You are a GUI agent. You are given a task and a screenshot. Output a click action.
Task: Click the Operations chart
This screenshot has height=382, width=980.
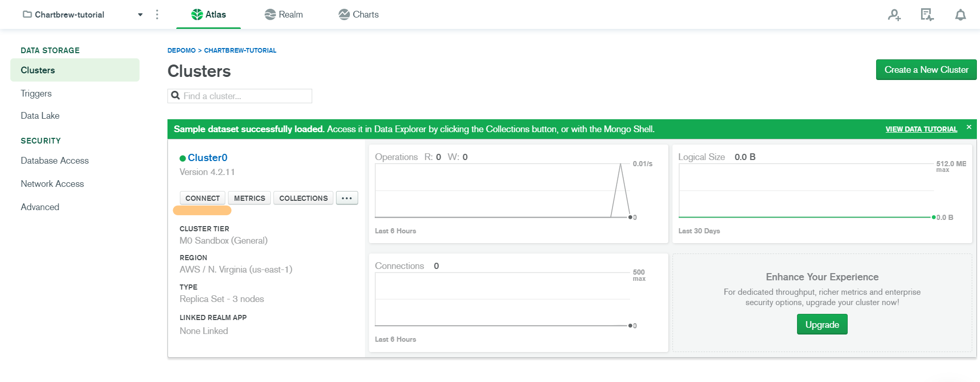point(518,194)
